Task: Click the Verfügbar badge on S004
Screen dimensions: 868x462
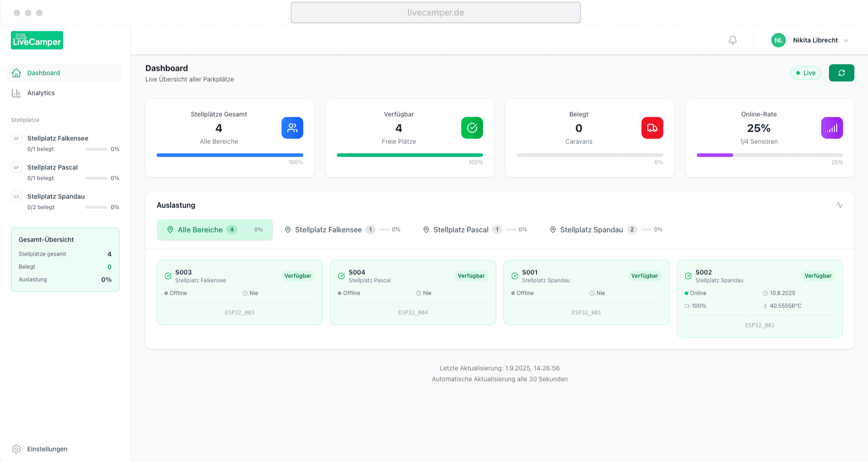Action: [x=471, y=276]
